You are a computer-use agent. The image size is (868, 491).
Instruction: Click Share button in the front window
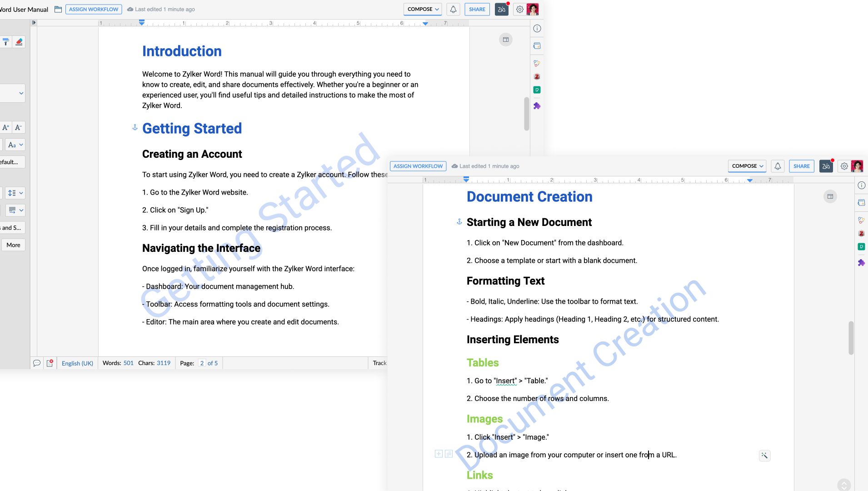[802, 166]
